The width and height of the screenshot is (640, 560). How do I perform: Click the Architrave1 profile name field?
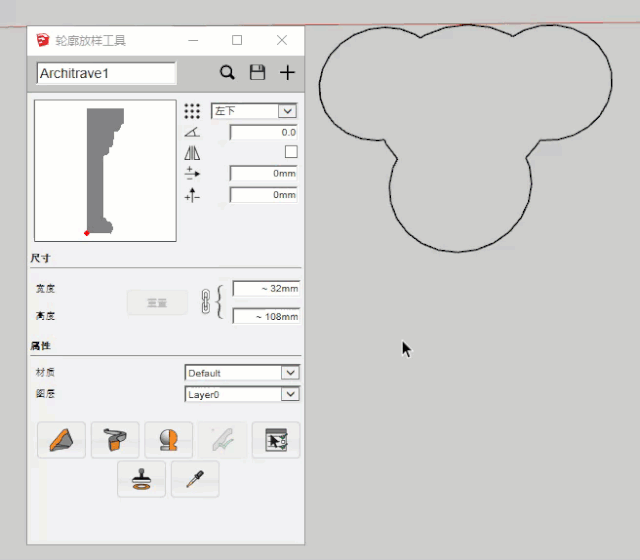pos(106,73)
